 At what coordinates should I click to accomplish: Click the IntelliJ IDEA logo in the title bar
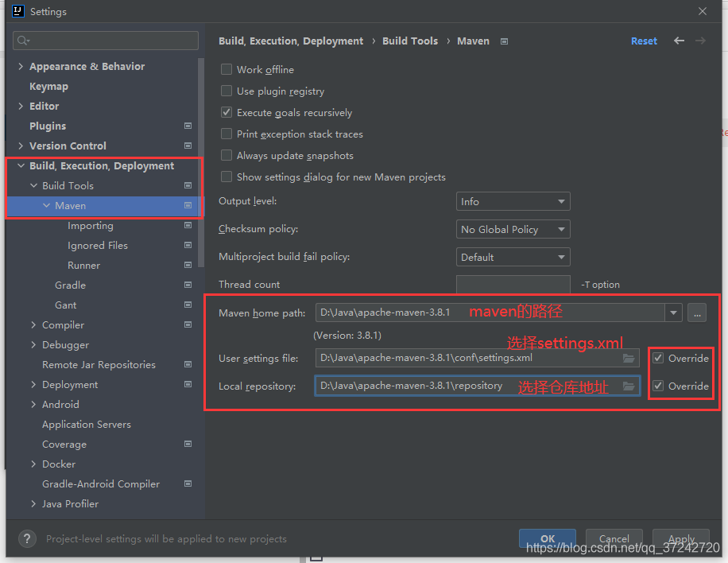point(18,11)
